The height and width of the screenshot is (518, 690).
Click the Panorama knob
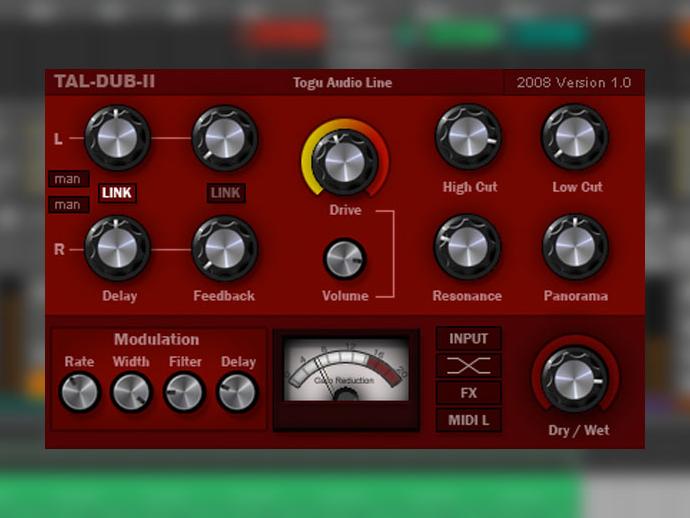click(x=576, y=247)
